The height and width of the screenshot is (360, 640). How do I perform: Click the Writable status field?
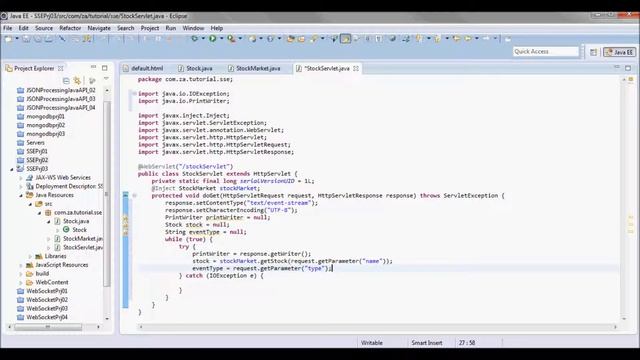point(372,343)
